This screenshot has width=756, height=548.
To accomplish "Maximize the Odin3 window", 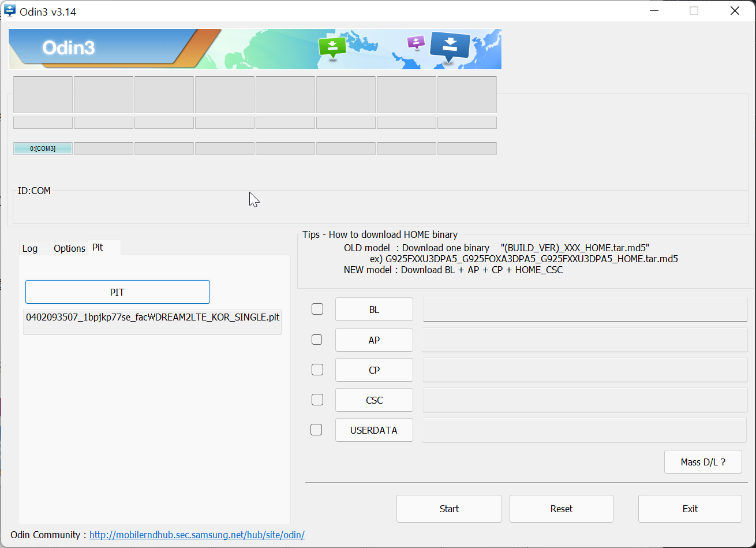I will (x=694, y=11).
